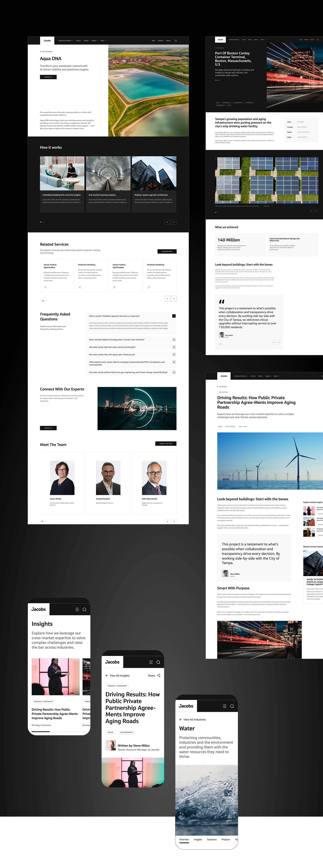Click the previous arrow in How it works carousel
This screenshot has height=868, width=323.
tap(167, 222)
